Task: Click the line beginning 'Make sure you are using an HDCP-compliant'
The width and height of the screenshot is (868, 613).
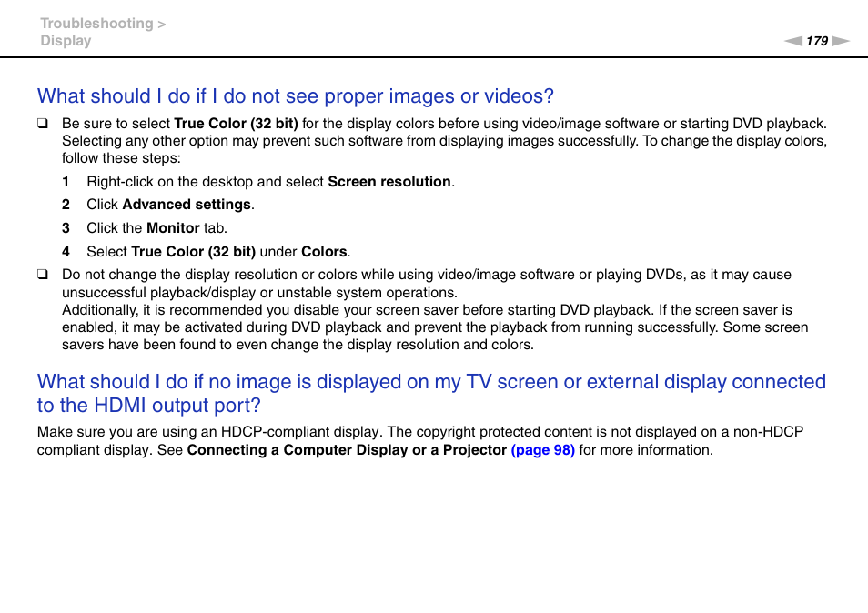Action: (420, 431)
